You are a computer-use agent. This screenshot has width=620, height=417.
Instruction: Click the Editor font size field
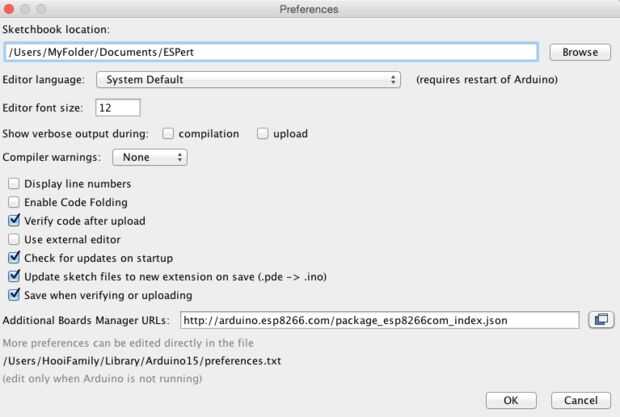[x=118, y=107]
